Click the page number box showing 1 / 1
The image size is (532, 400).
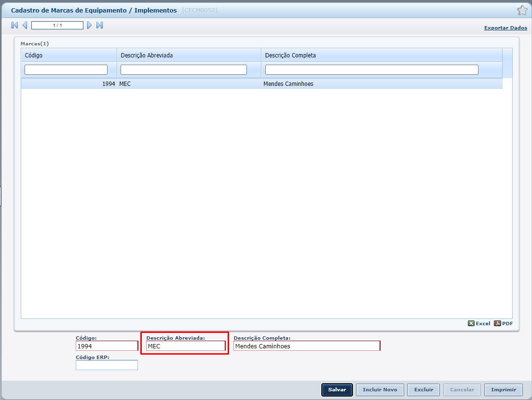[x=57, y=26]
